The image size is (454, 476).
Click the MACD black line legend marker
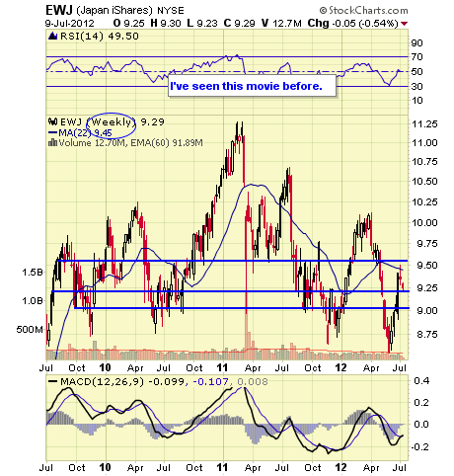52,381
